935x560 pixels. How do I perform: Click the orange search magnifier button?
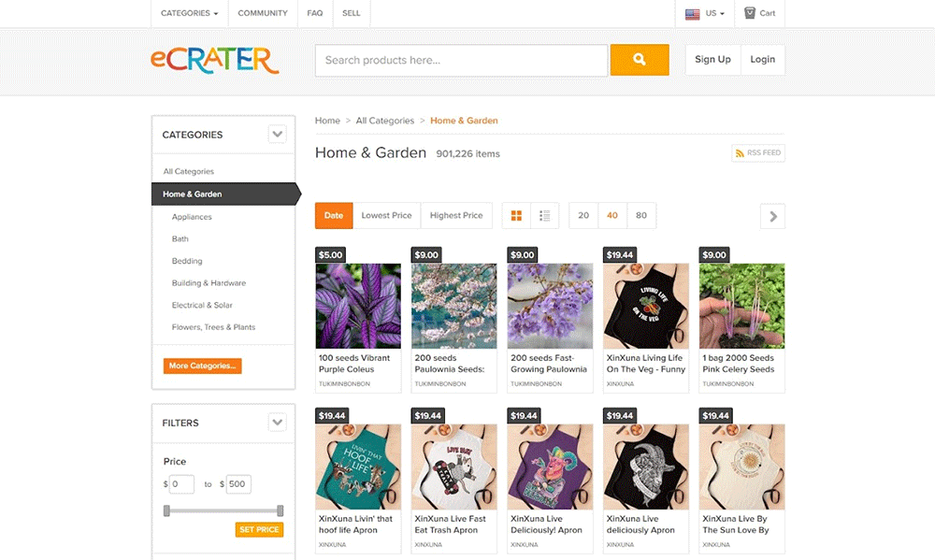tap(640, 60)
